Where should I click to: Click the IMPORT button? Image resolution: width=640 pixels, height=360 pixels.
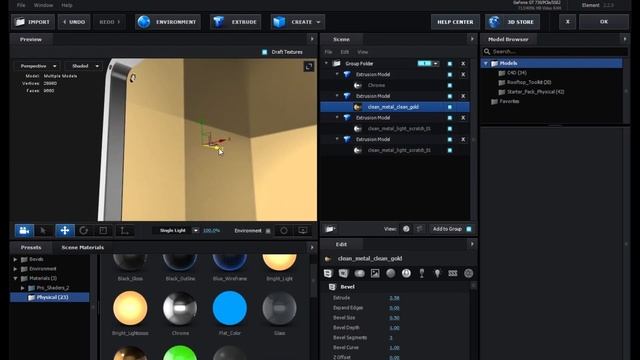click(33, 22)
